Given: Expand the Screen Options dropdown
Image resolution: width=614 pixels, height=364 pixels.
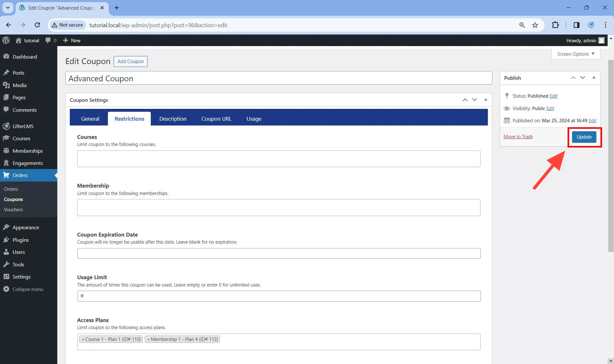Looking at the screenshot, I should (x=576, y=54).
